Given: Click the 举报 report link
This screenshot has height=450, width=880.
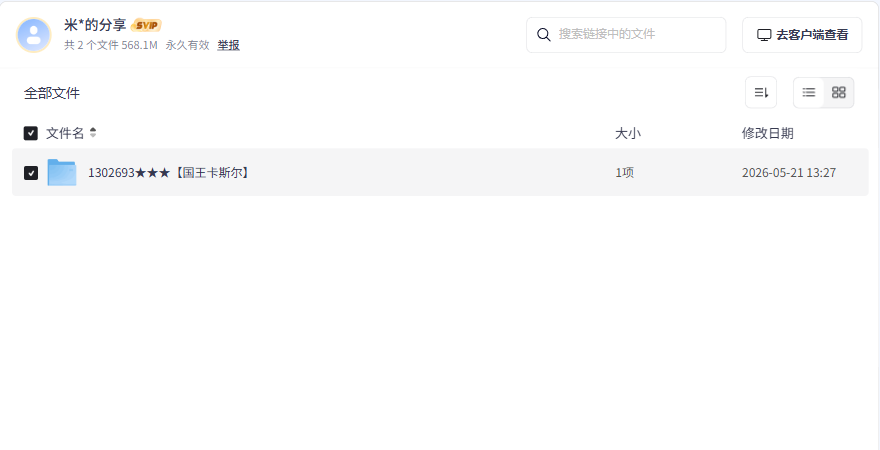Looking at the screenshot, I should [x=228, y=45].
